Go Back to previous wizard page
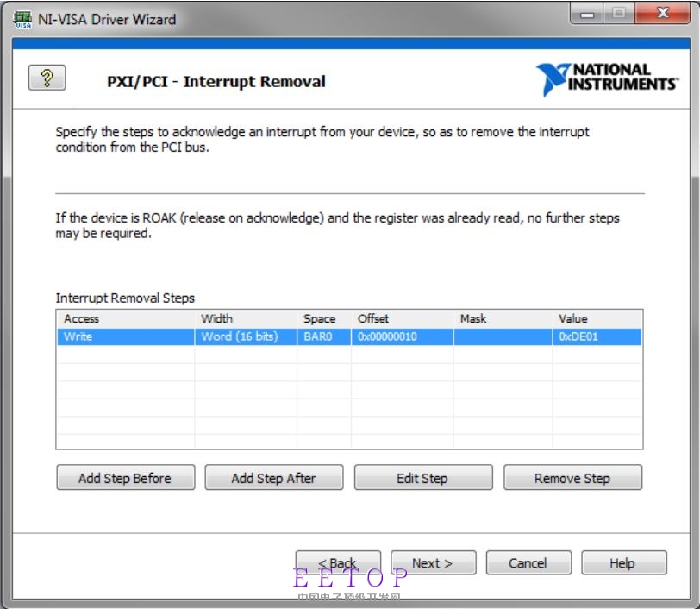The width and height of the screenshot is (700, 609). tap(338, 562)
